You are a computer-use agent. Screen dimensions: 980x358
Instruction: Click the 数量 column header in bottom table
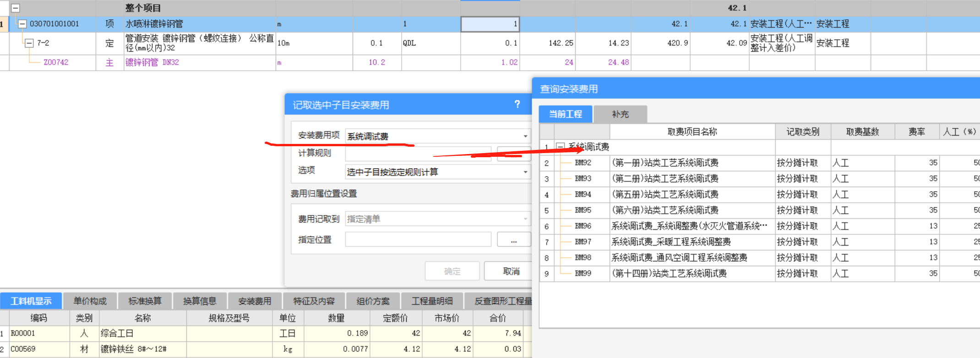336,318
